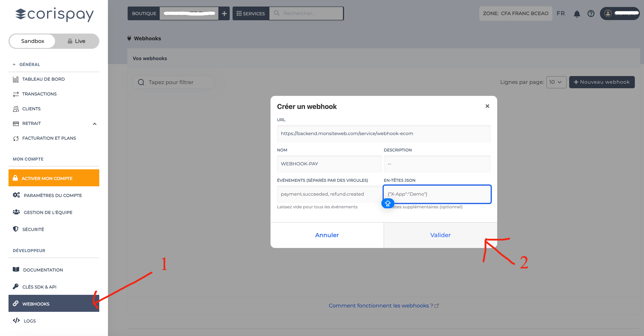Select the Clés SDK & API key icon
Viewport: 644px width, 336px height.
(16, 287)
